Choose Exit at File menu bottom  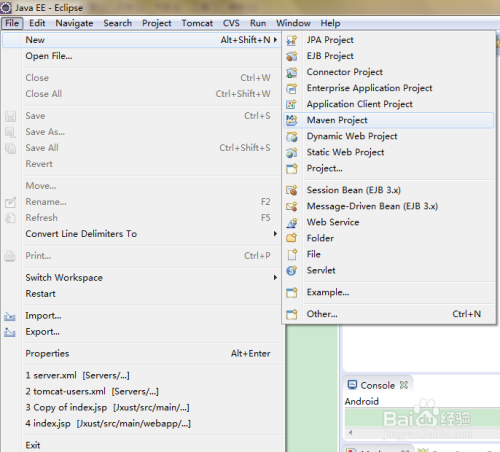(142, 445)
